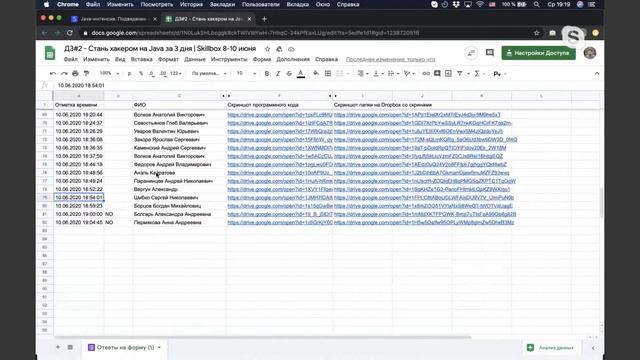Open the Google account avatar

(590, 53)
